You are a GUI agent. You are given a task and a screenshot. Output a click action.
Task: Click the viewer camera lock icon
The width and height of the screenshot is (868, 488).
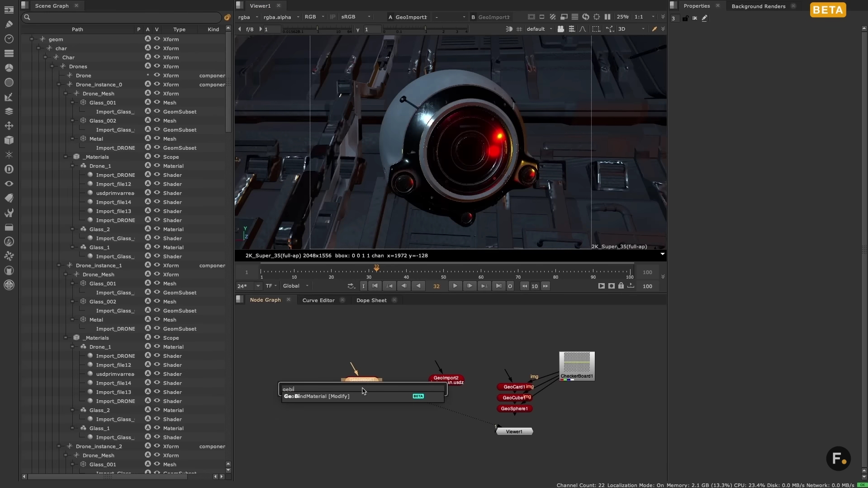point(560,29)
